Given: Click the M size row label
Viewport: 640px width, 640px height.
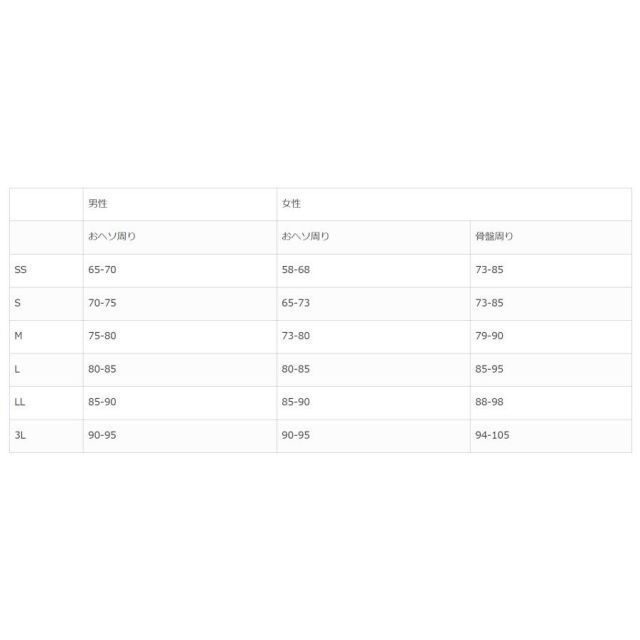Looking at the screenshot, I should click(19, 336).
